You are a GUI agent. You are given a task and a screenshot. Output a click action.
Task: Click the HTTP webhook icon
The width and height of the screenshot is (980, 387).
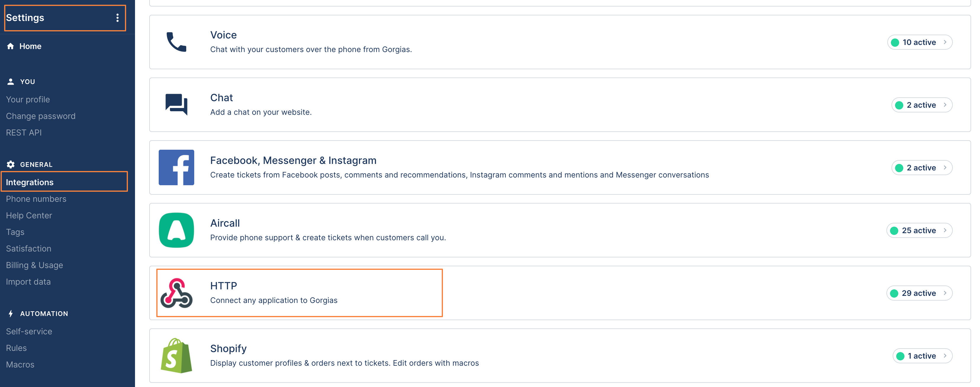[x=176, y=293]
